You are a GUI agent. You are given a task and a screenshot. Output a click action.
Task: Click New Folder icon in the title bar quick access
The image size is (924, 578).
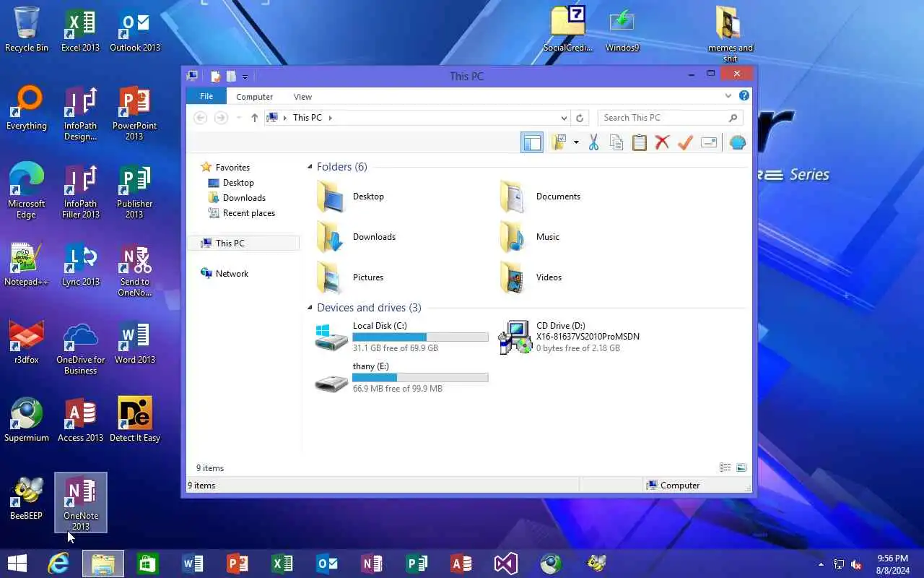click(x=231, y=77)
